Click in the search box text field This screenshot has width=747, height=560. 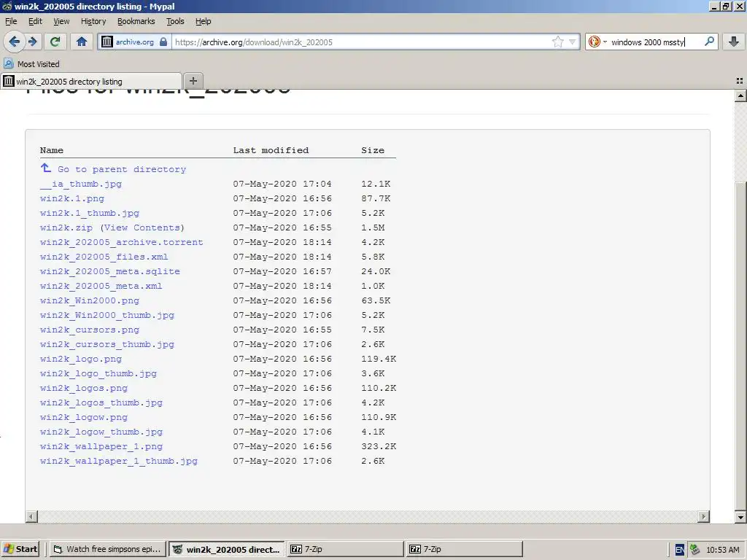pyautogui.click(x=656, y=42)
